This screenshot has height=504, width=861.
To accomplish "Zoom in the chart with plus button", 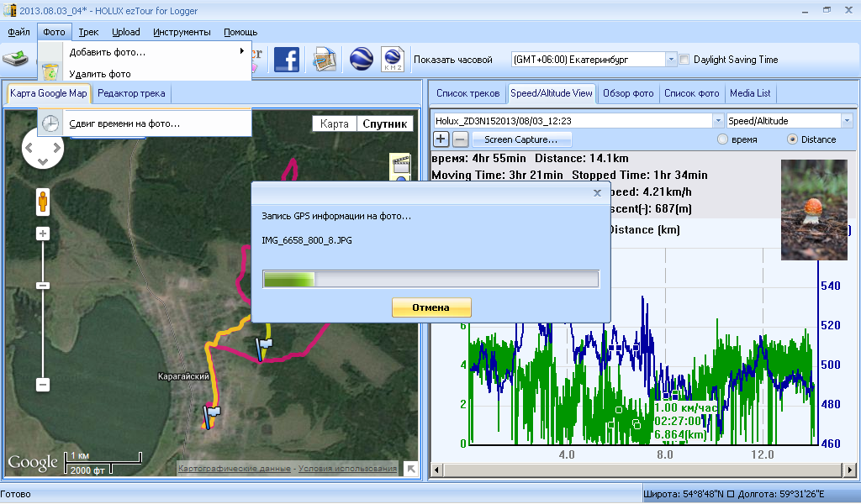I will coord(441,139).
